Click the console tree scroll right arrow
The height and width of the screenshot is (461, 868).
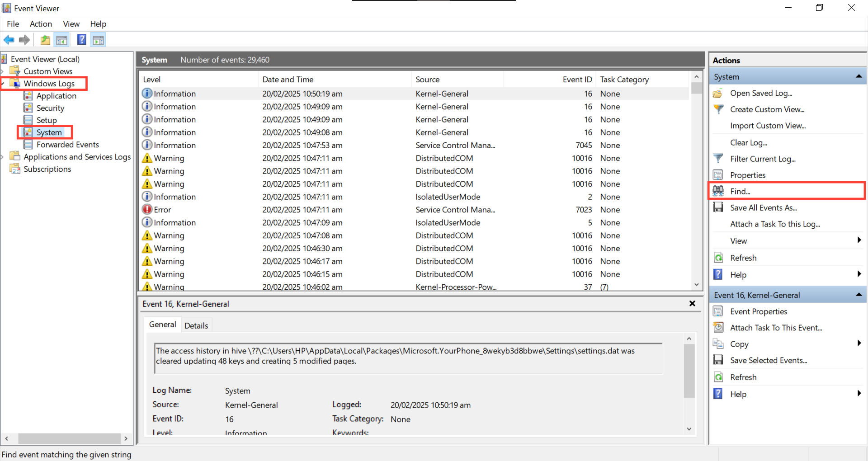(126, 438)
